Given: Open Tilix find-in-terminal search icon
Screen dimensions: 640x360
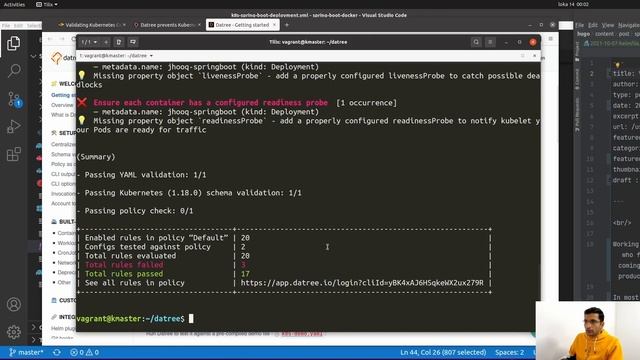Looking at the screenshot, I should tap(476, 42).
